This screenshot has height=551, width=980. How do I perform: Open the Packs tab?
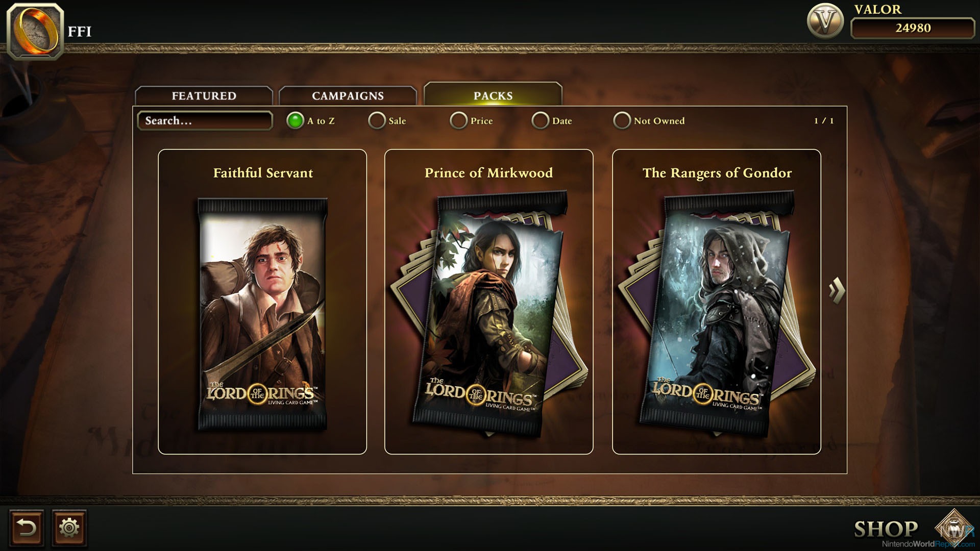(493, 94)
